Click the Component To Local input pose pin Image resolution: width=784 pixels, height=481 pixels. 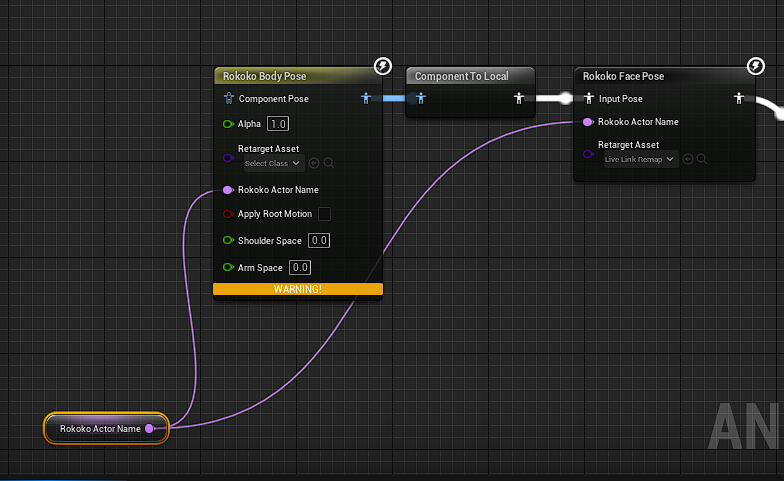[x=420, y=98]
